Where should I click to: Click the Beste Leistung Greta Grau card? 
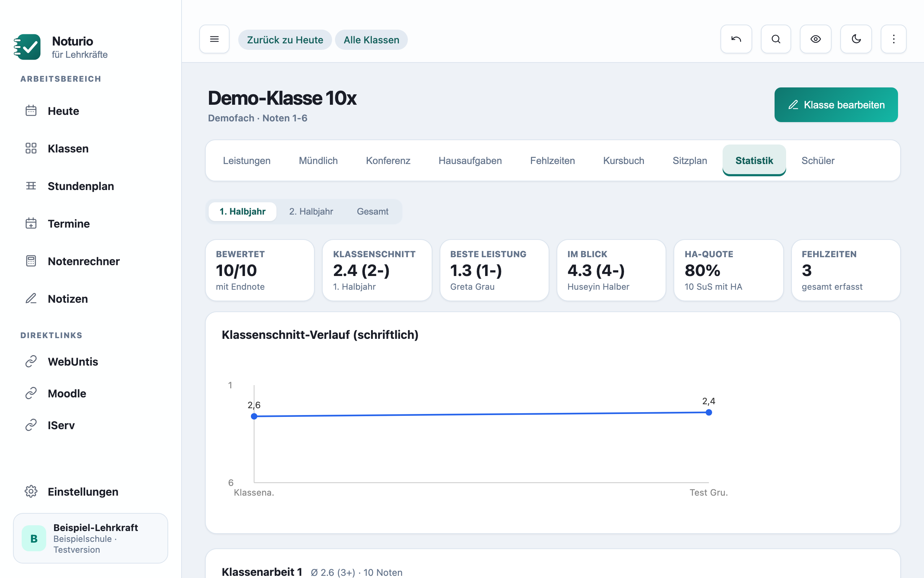point(494,270)
